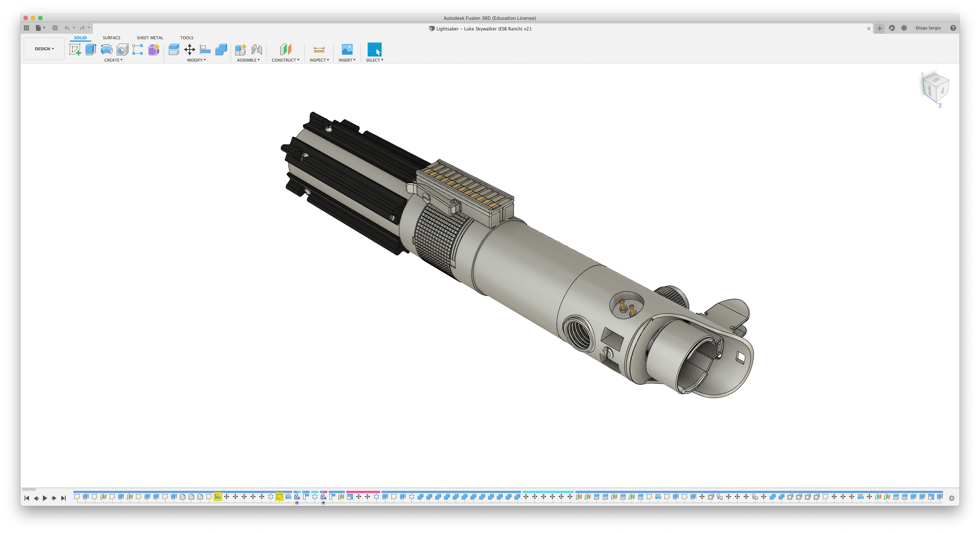Expand the first timeline group plus marker
The height and width of the screenshot is (533, 980).
point(297,503)
